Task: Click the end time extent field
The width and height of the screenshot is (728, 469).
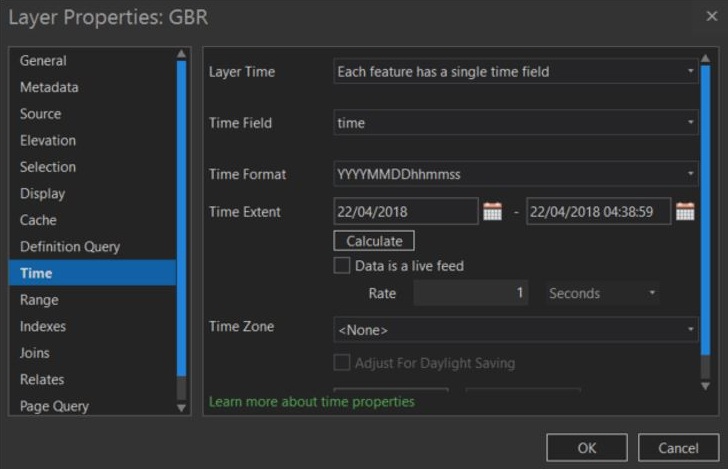Action: 598,211
